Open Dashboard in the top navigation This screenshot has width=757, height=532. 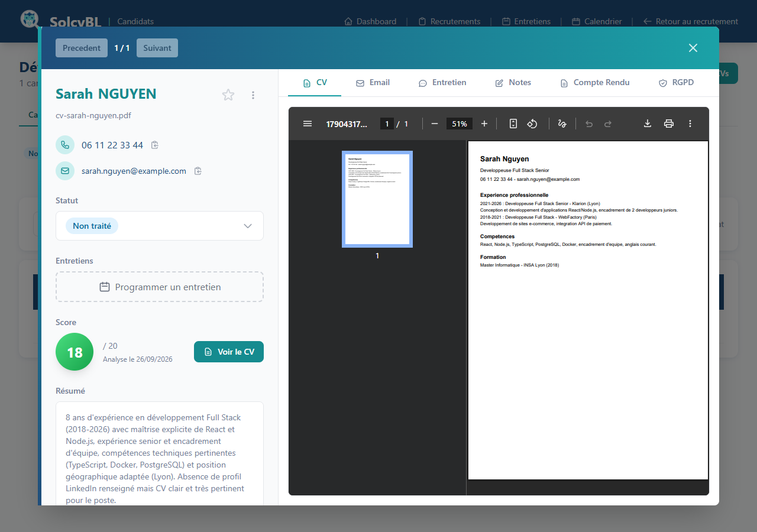click(x=370, y=21)
